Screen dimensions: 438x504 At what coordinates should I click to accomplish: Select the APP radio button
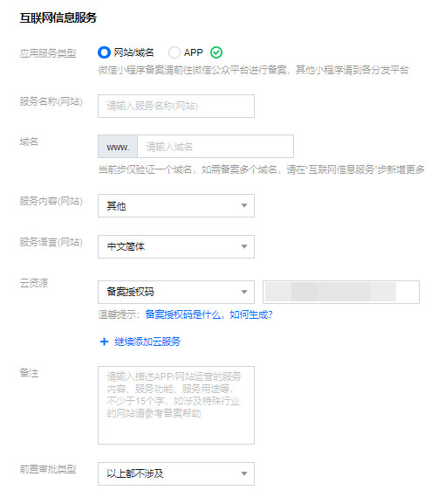(175, 52)
